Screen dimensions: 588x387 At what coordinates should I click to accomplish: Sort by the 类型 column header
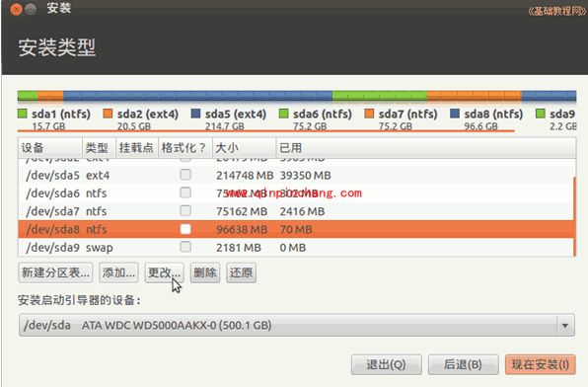(x=99, y=148)
